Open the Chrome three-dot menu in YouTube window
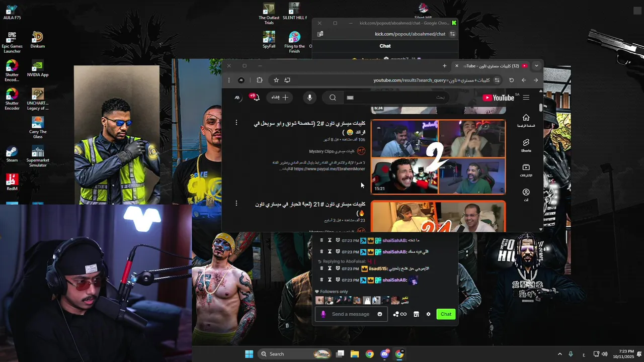 pos(229,80)
